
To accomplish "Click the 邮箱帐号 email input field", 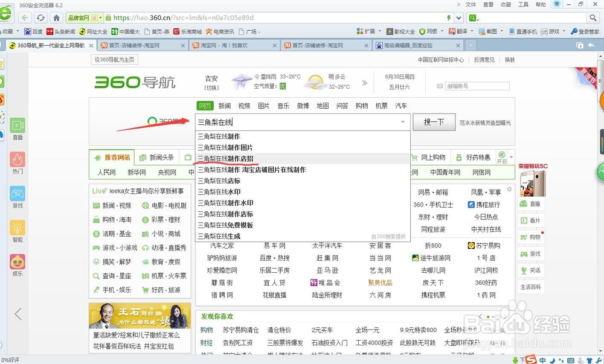I will pyautogui.click(x=477, y=86).
